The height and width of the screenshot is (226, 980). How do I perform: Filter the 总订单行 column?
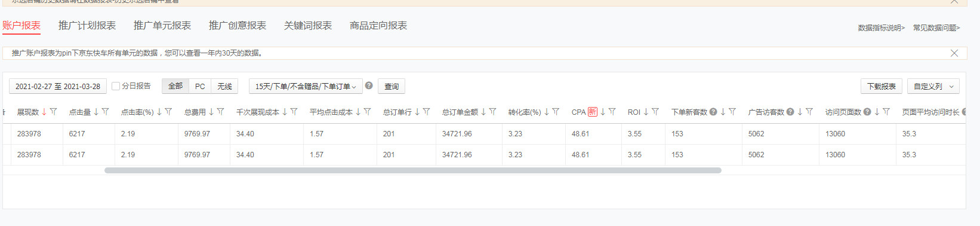(x=427, y=112)
